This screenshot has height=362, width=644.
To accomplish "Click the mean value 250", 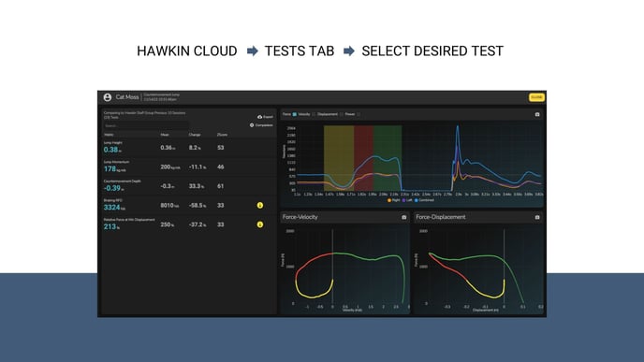I will click(166, 224).
